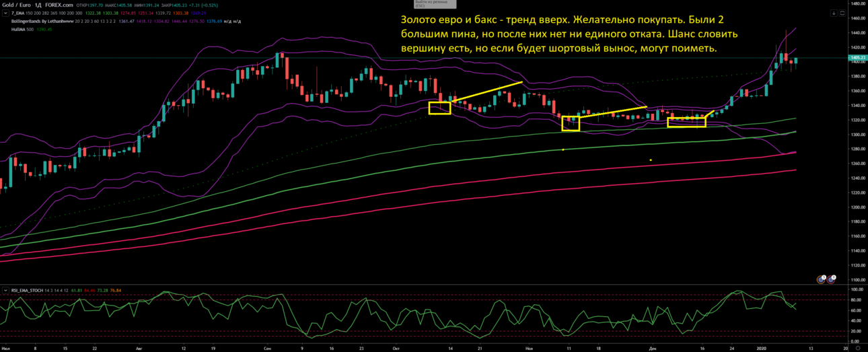The height and width of the screenshot is (352, 868).
Task: Collapse the RSI_EMA_STOCH pane legend arrow
Action: pos(5,290)
